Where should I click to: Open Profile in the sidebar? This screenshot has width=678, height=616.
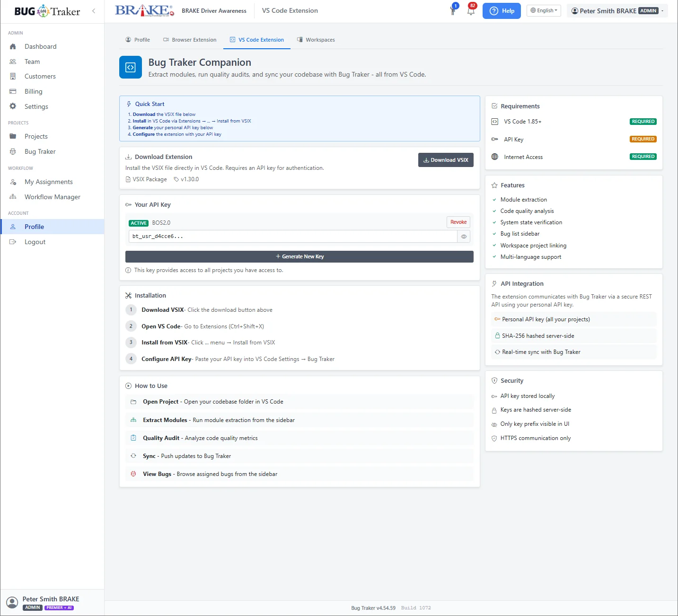coord(52,227)
